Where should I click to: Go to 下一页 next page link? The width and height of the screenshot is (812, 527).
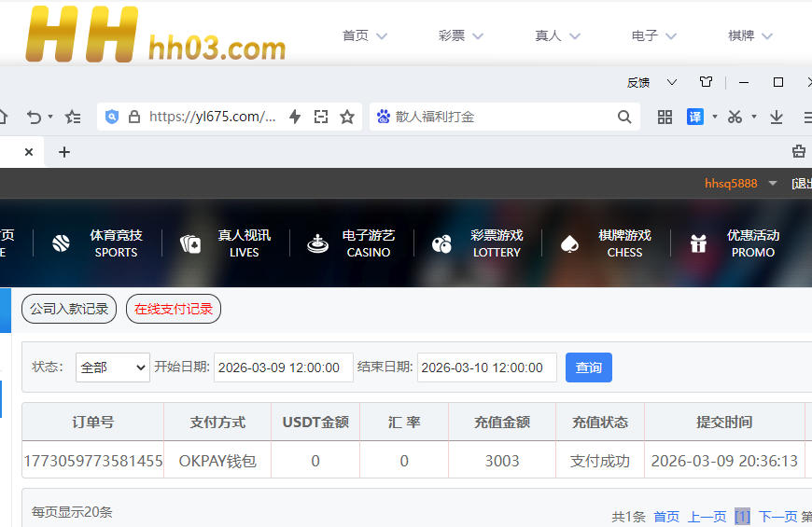[777, 517]
